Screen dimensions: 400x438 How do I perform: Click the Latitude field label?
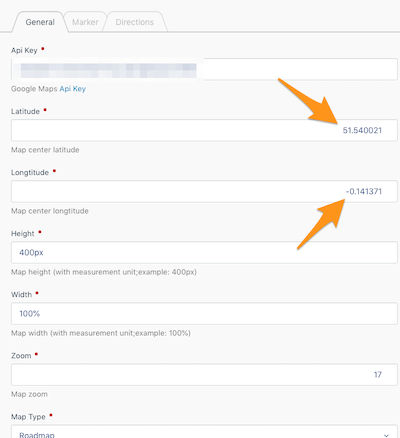click(x=25, y=111)
